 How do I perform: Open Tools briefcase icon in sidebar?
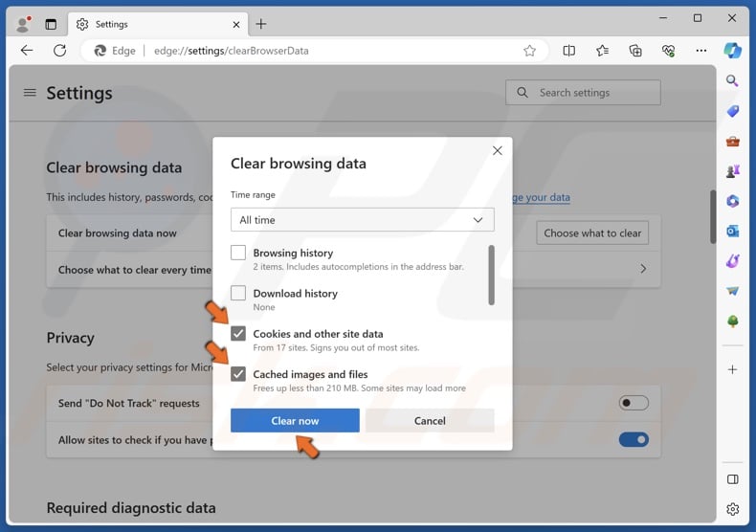coord(732,142)
